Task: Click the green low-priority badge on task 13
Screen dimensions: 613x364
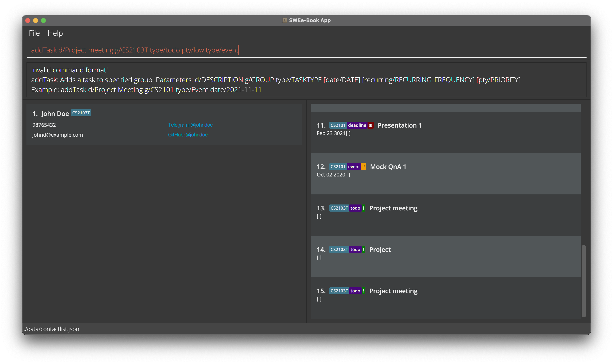Action: click(363, 208)
